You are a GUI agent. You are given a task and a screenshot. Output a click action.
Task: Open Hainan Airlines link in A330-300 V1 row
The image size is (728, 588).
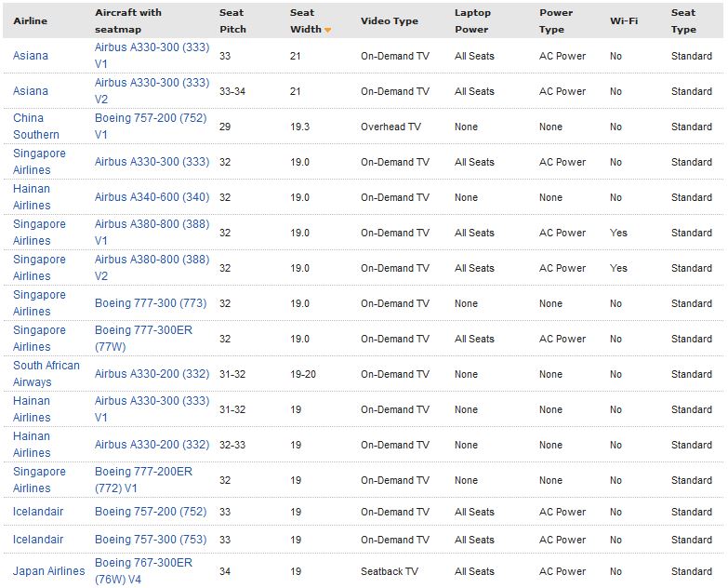(32, 408)
